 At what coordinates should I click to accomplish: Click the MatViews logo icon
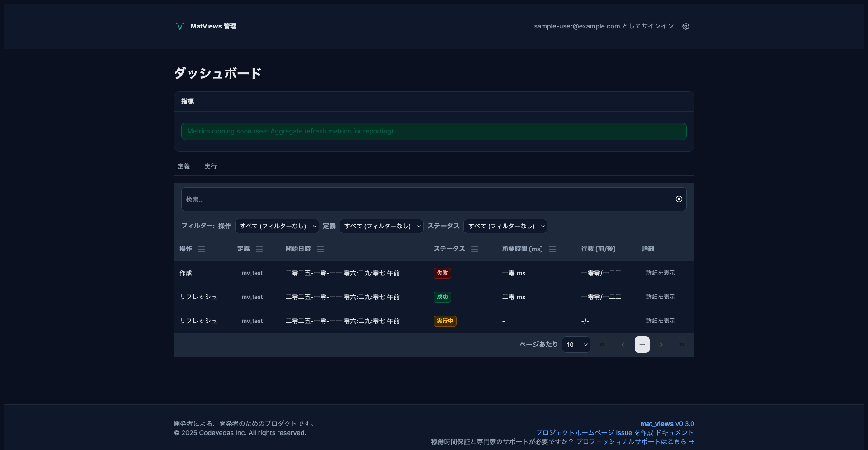pyautogui.click(x=179, y=26)
